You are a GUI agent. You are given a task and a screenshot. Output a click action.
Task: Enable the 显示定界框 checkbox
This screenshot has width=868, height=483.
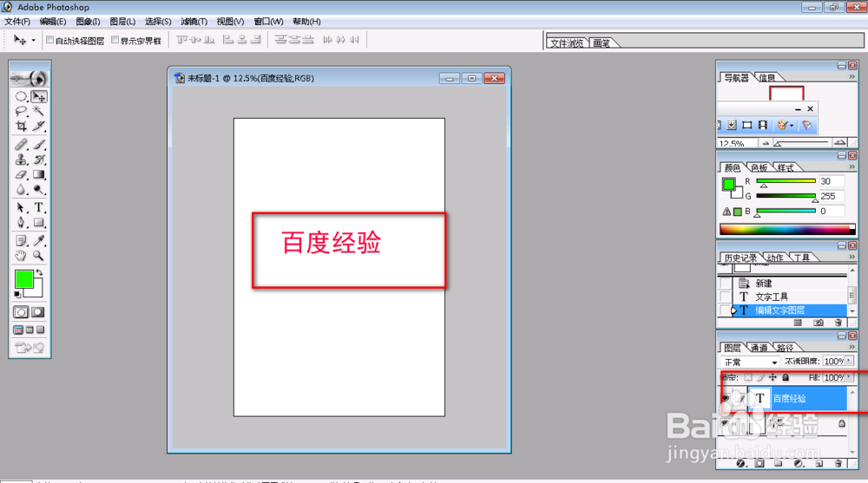[115, 40]
